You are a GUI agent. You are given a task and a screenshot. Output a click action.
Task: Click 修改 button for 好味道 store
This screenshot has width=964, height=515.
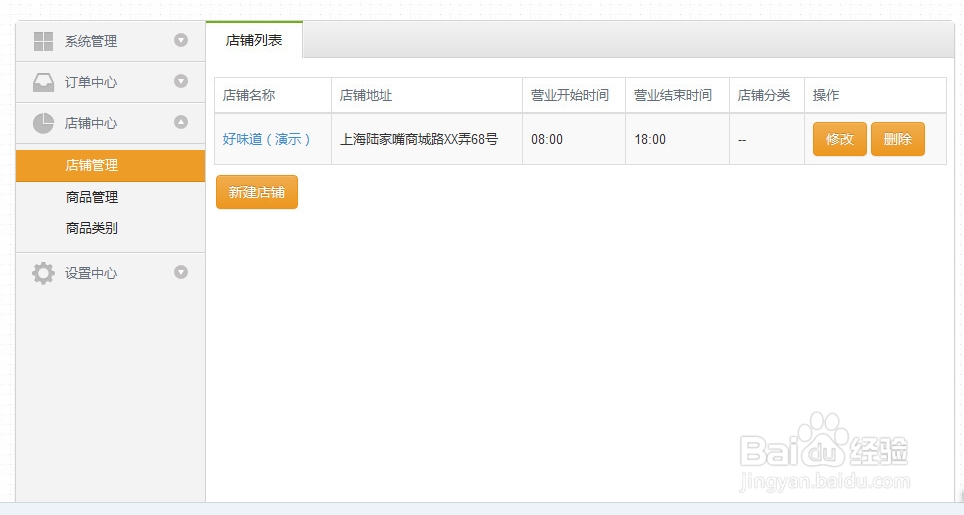840,139
